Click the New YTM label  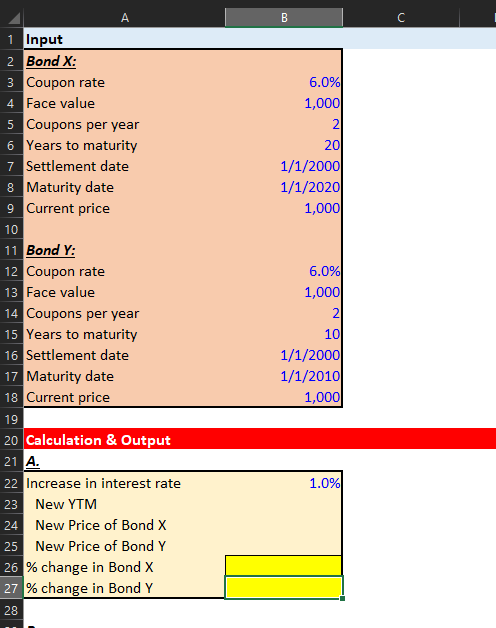[66, 504]
